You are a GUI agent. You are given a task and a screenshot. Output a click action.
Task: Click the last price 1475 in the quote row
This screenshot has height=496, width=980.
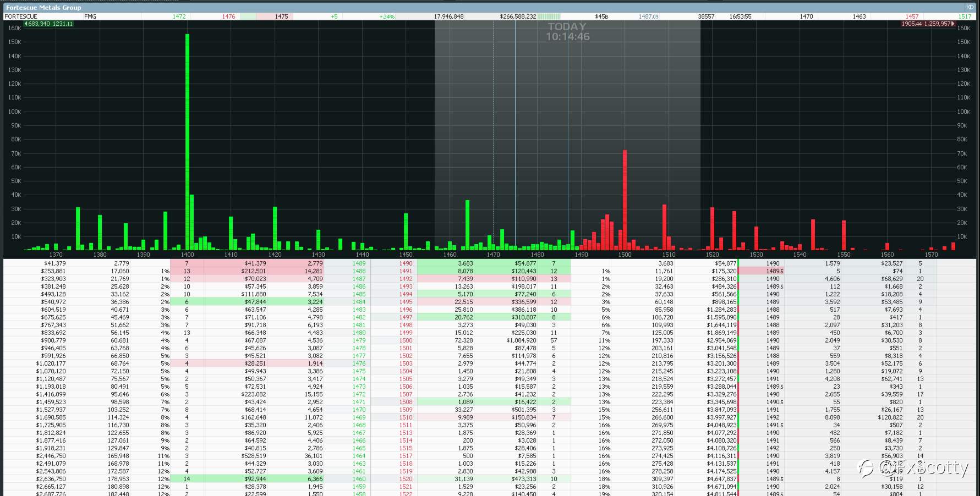[281, 16]
